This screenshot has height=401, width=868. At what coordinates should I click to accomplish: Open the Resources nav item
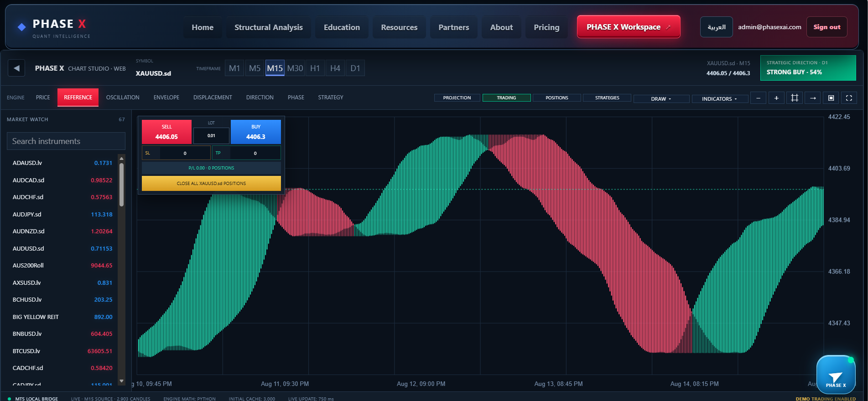point(399,27)
